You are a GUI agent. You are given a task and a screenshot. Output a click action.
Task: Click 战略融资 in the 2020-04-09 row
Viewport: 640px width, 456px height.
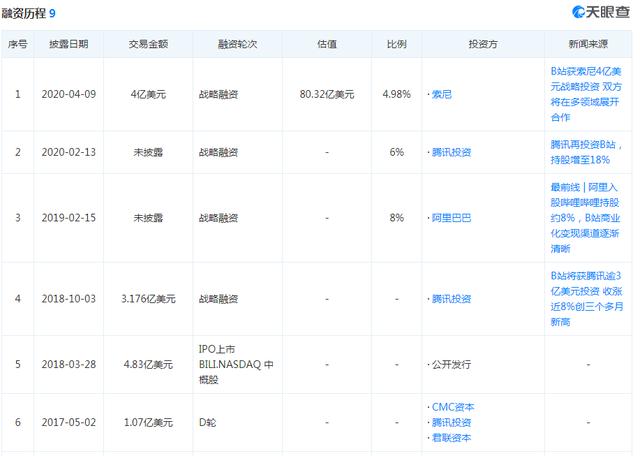point(218,95)
